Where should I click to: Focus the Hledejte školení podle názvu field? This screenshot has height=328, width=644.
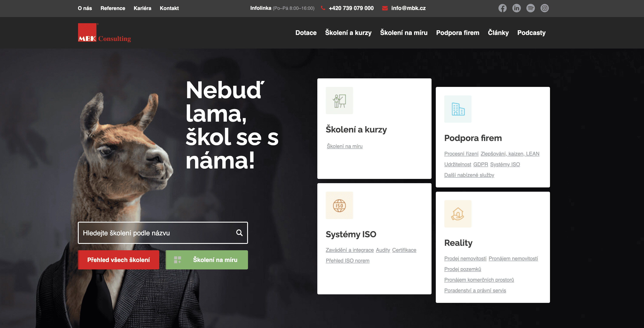click(x=163, y=233)
